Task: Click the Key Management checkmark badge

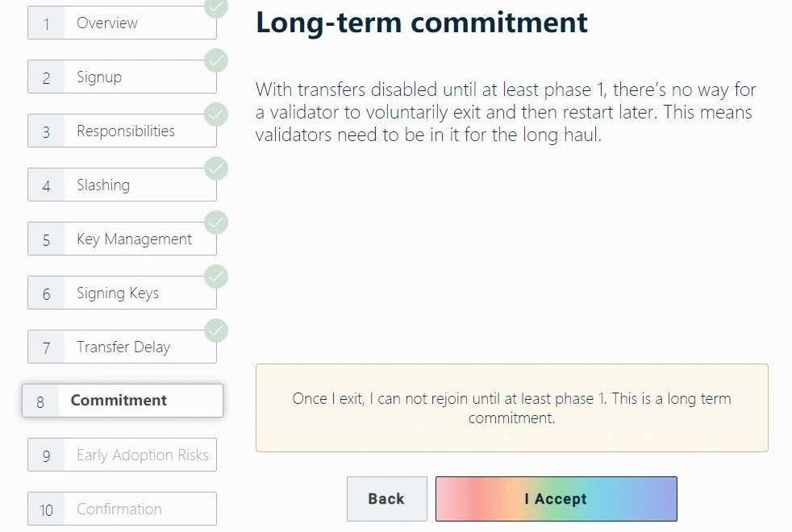Action: coord(216,222)
